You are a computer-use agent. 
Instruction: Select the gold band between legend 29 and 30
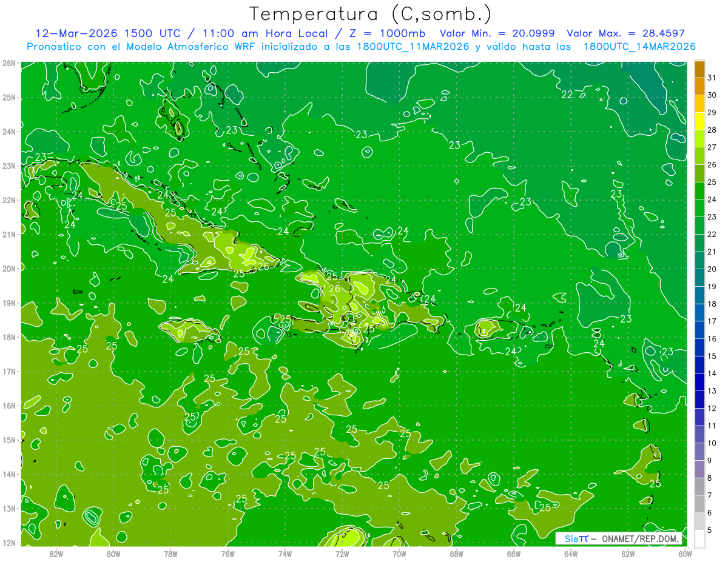(x=699, y=104)
